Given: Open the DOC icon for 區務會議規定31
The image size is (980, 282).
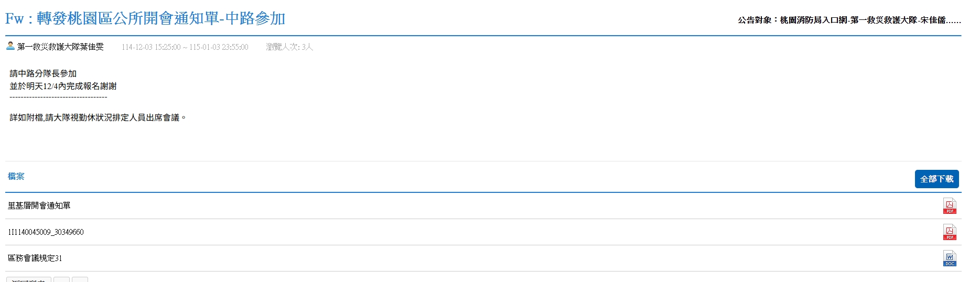Looking at the screenshot, I should pos(950,258).
